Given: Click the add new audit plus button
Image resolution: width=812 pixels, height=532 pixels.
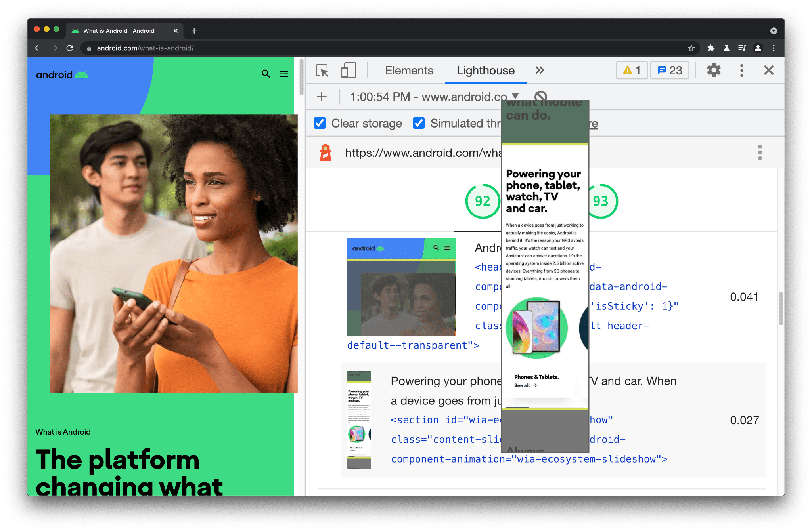Looking at the screenshot, I should point(322,97).
